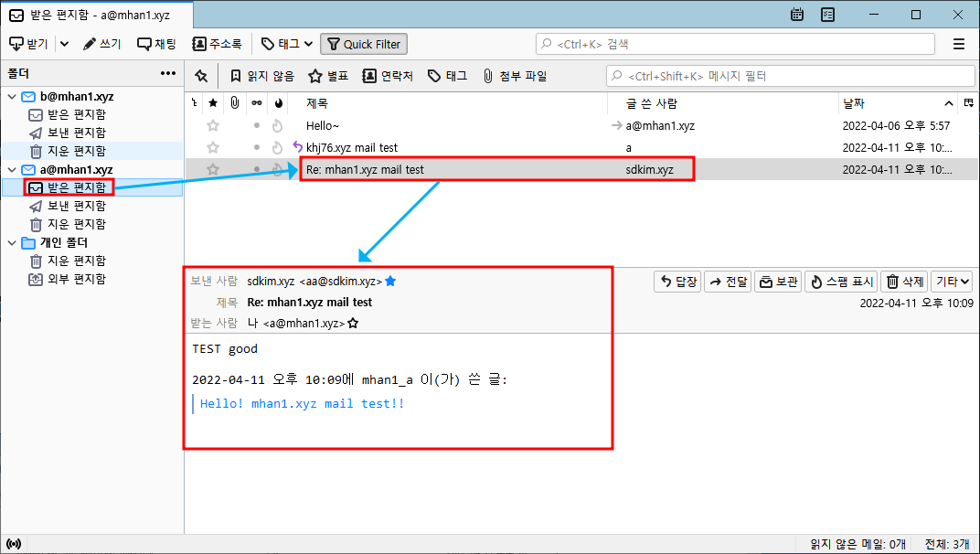
Task: Forward message using 전달 button
Action: click(728, 282)
